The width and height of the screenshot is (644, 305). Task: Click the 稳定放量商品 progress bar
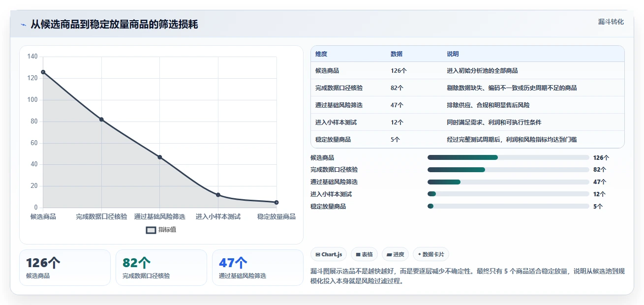[x=508, y=206]
